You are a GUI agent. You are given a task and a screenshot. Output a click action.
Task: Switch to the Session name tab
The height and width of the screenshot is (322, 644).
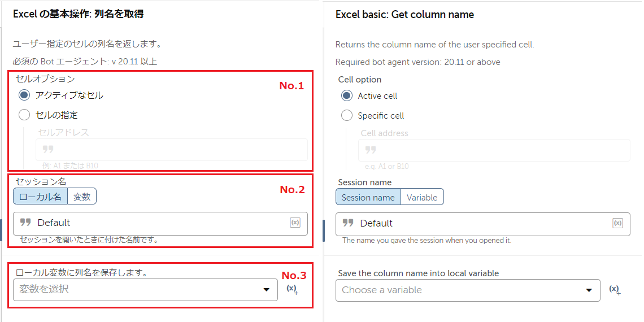point(368,197)
